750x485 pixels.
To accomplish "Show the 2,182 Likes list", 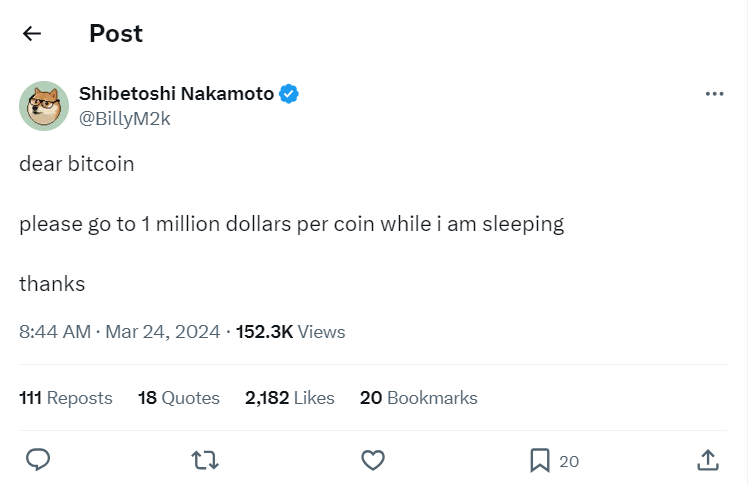I will (x=289, y=398).
